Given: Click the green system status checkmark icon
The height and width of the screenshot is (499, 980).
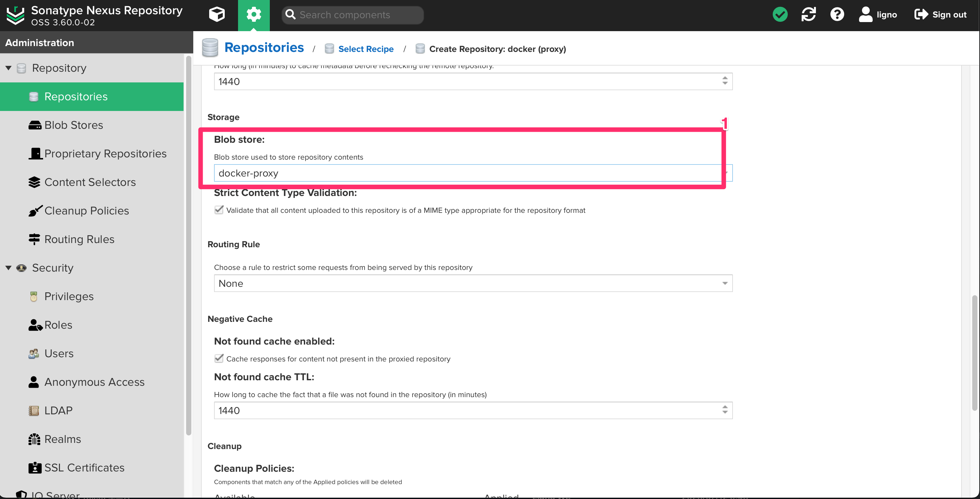Looking at the screenshot, I should pyautogui.click(x=780, y=15).
